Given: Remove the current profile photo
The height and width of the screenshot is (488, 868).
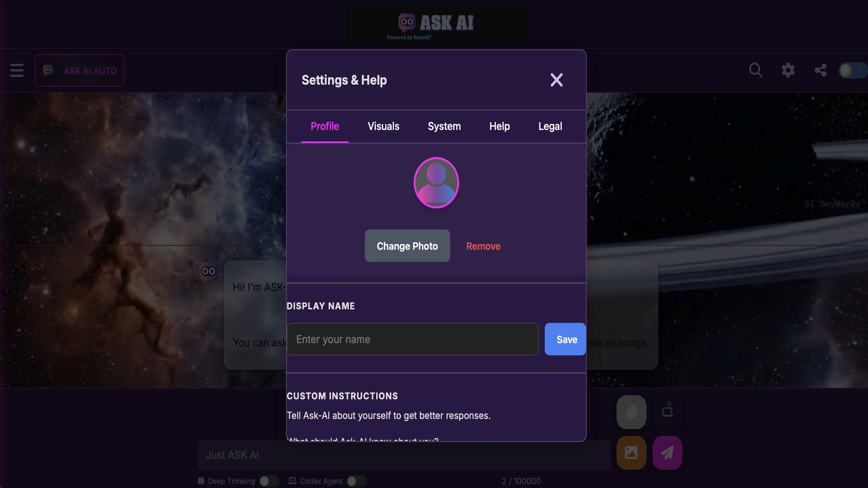Looking at the screenshot, I should (483, 246).
